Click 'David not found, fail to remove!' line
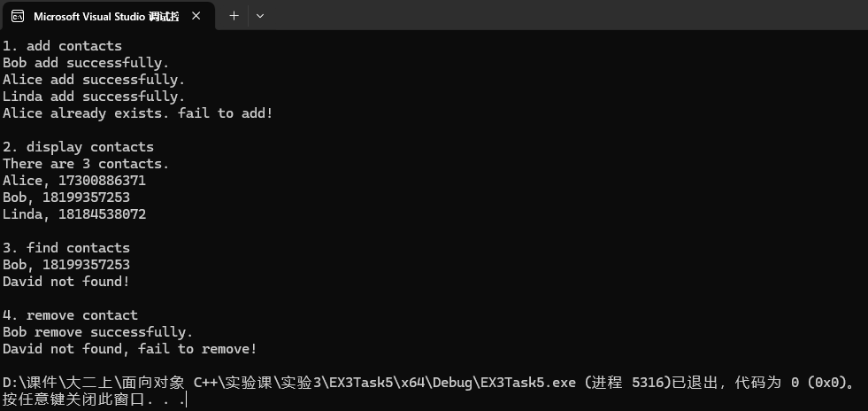 (130, 349)
